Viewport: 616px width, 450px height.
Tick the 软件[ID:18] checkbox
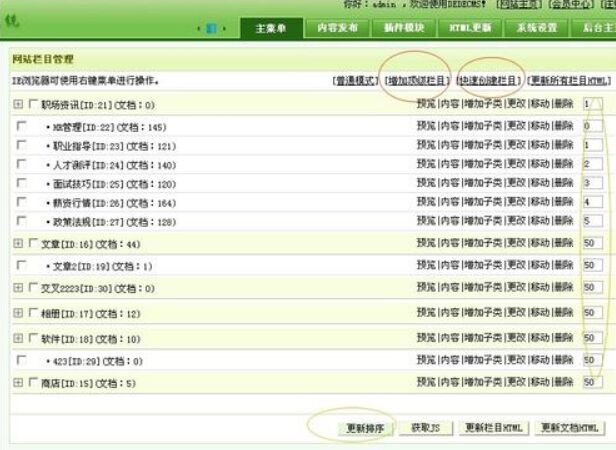point(33,338)
